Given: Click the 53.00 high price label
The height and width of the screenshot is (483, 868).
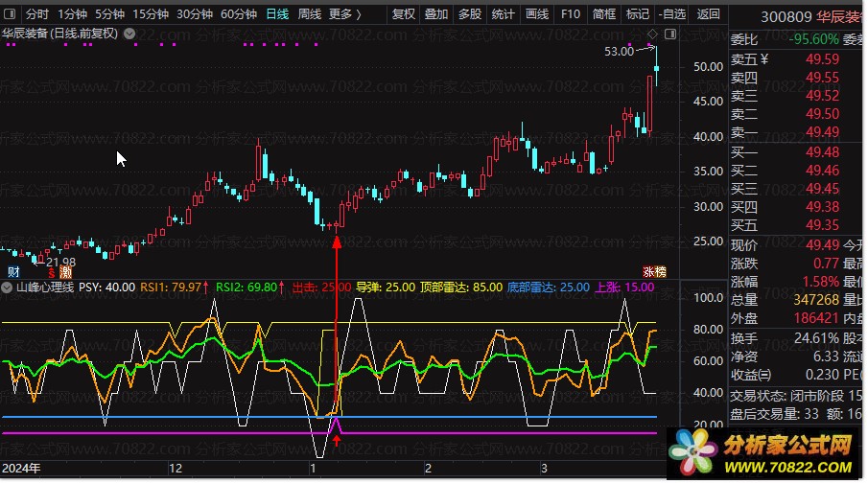Looking at the screenshot, I should [x=619, y=52].
